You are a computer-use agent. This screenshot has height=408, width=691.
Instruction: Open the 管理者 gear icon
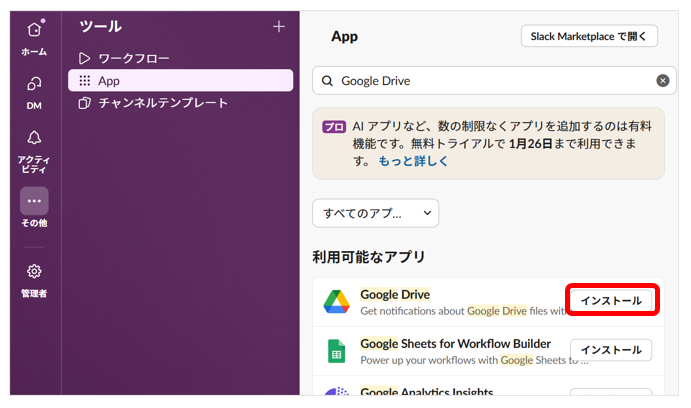coord(34,271)
